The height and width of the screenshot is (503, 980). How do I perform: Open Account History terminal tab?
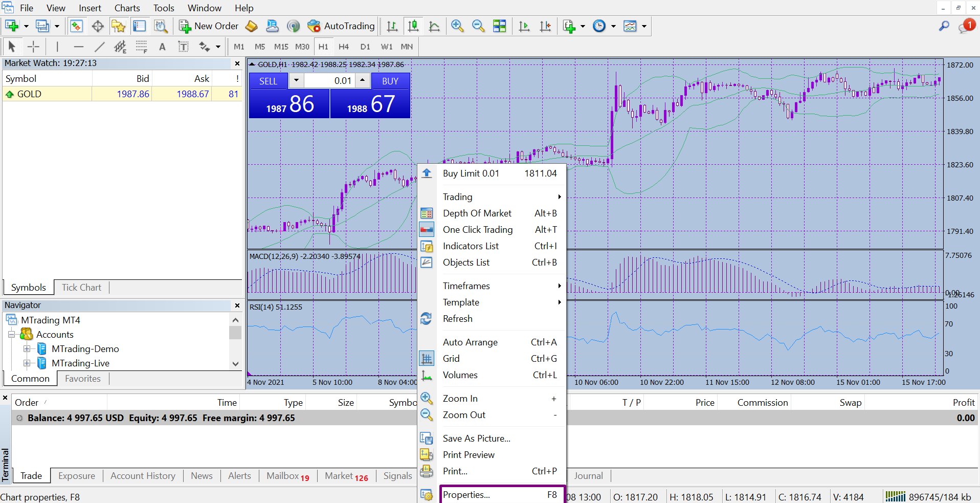[143, 476]
